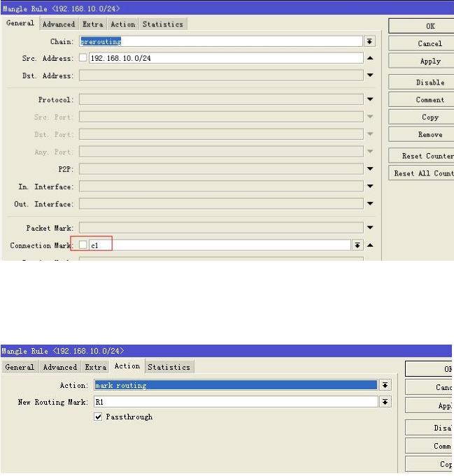
Task: Open Advanced tab in lower Mangle Rule window
Action: pyautogui.click(x=60, y=367)
